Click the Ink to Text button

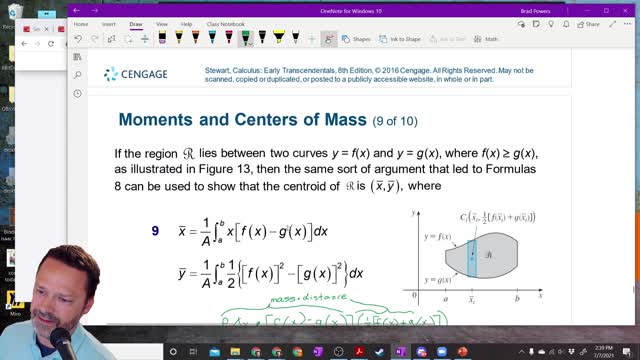click(x=448, y=39)
